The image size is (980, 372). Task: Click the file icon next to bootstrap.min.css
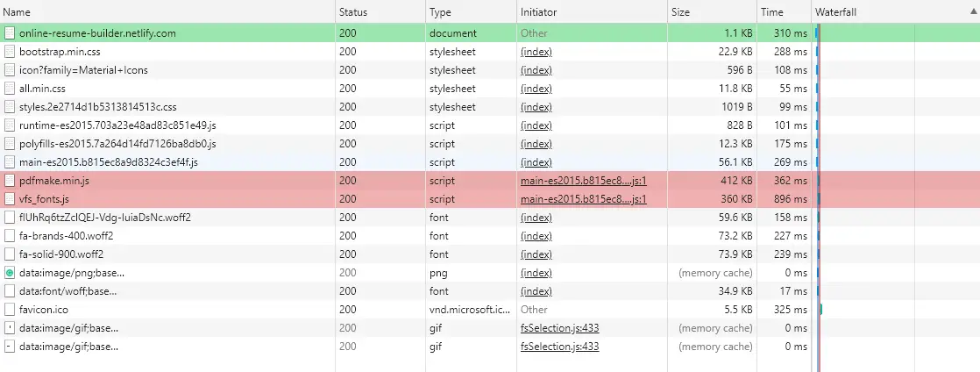pyautogui.click(x=10, y=52)
